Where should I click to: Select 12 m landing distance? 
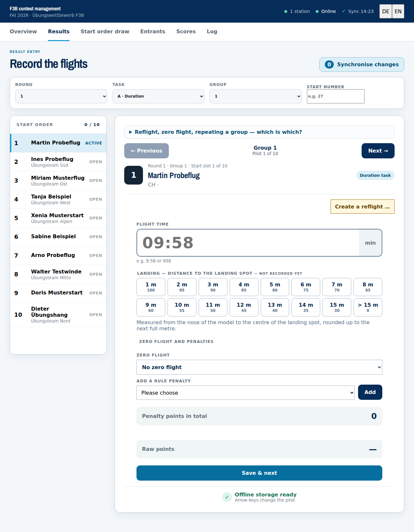pyautogui.click(x=244, y=307)
